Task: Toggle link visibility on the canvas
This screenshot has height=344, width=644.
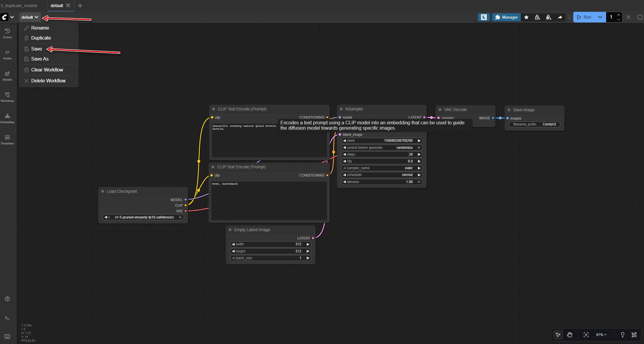Action: [x=634, y=335]
